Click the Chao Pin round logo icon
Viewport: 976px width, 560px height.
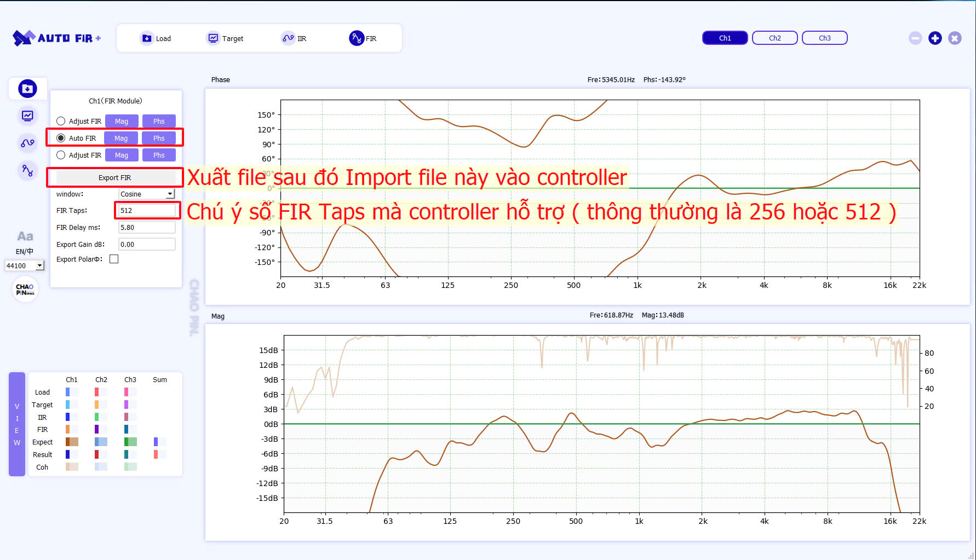(25, 289)
